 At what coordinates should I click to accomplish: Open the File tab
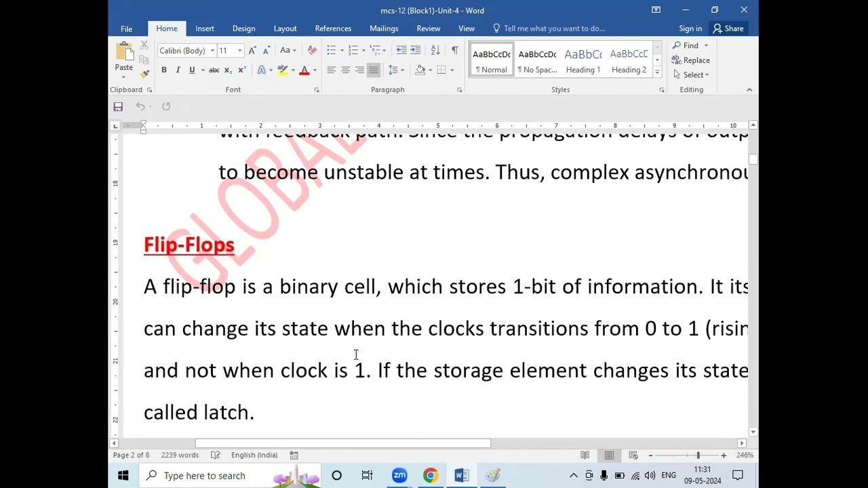(127, 28)
